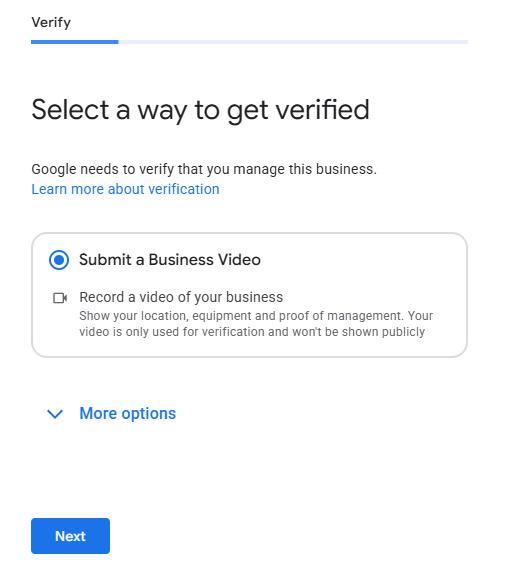525x567 pixels.
Task: Choose the Submit a Business Video label
Action: click(170, 260)
